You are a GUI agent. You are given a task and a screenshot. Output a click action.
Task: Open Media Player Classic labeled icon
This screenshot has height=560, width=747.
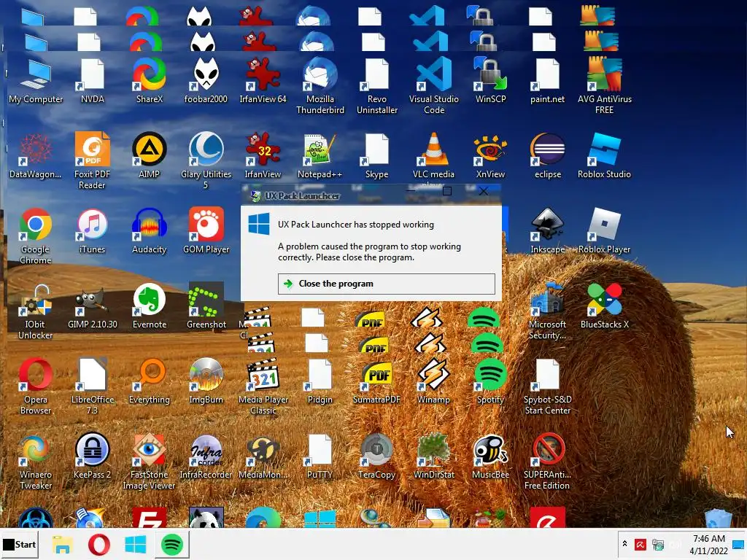(263, 387)
